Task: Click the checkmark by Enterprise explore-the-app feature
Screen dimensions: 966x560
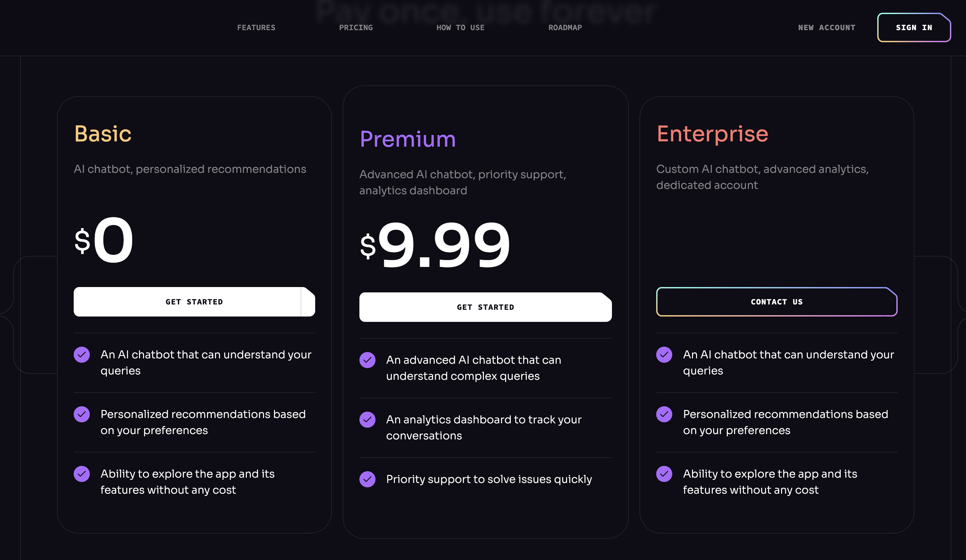Action: (x=664, y=474)
